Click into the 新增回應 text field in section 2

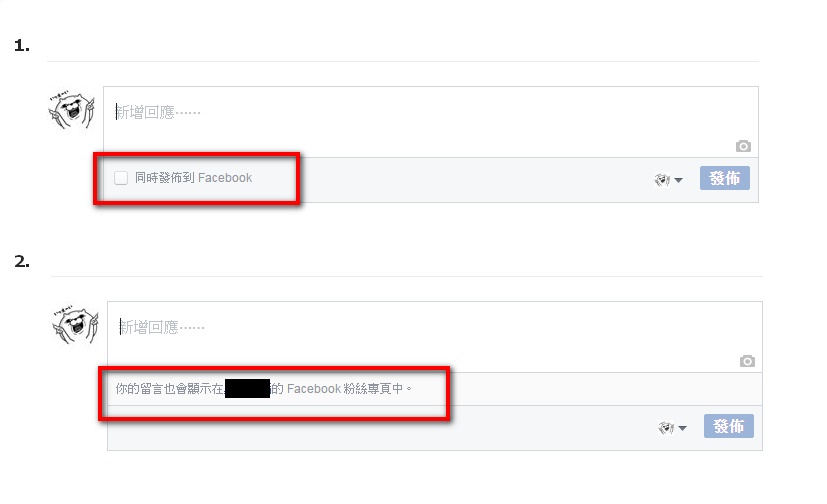coord(435,337)
